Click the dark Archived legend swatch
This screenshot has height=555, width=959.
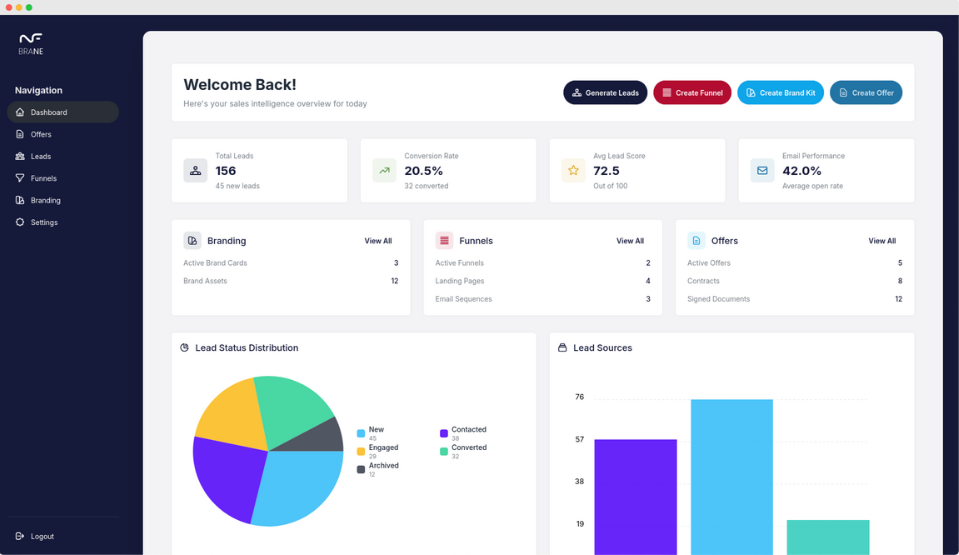tap(361, 469)
